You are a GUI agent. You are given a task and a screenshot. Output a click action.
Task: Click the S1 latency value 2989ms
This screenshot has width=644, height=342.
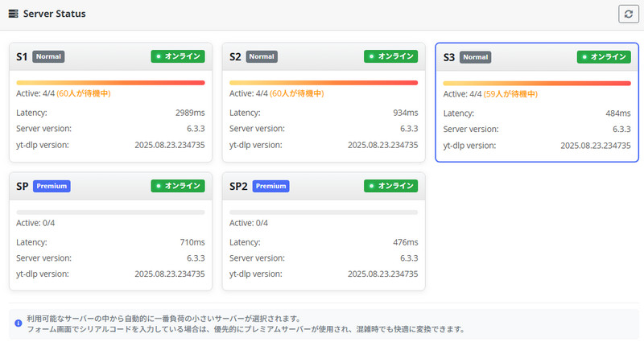point(190,113)
